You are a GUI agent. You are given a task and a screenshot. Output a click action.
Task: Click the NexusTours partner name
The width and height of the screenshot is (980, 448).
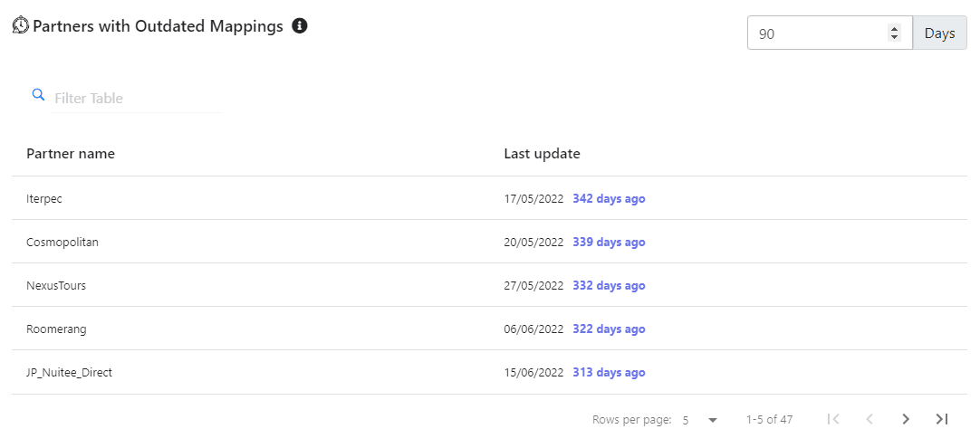click(x=56, y=285)
